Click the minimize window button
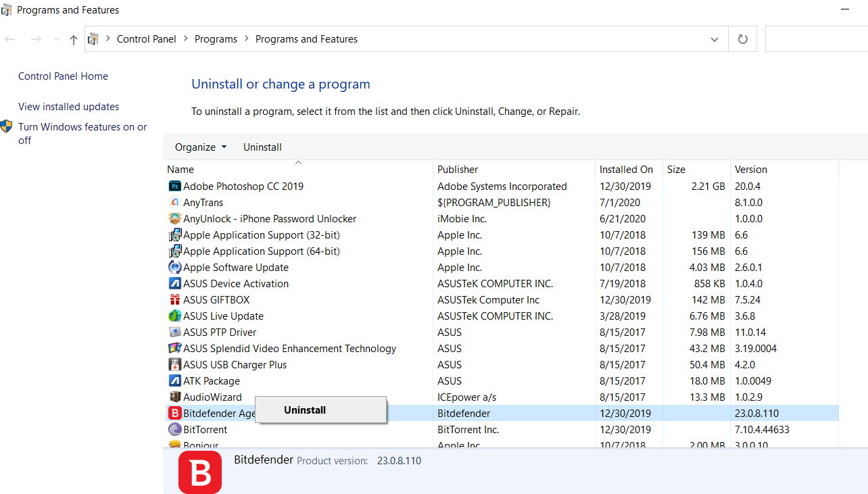Screen dimensions: 868x494 point(845,10)
